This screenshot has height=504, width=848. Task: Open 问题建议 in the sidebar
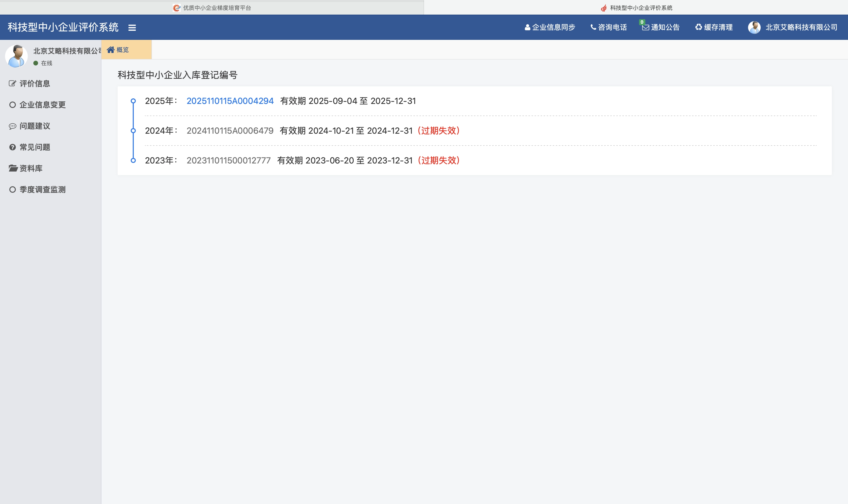click(30, 126)
